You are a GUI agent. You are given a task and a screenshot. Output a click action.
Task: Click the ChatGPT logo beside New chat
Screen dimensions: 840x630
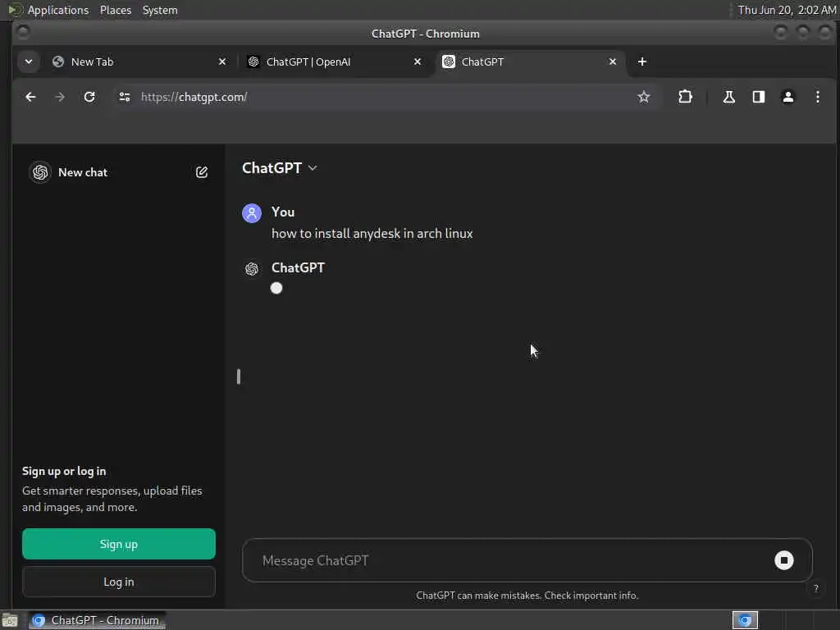click(x=40, y=172)
